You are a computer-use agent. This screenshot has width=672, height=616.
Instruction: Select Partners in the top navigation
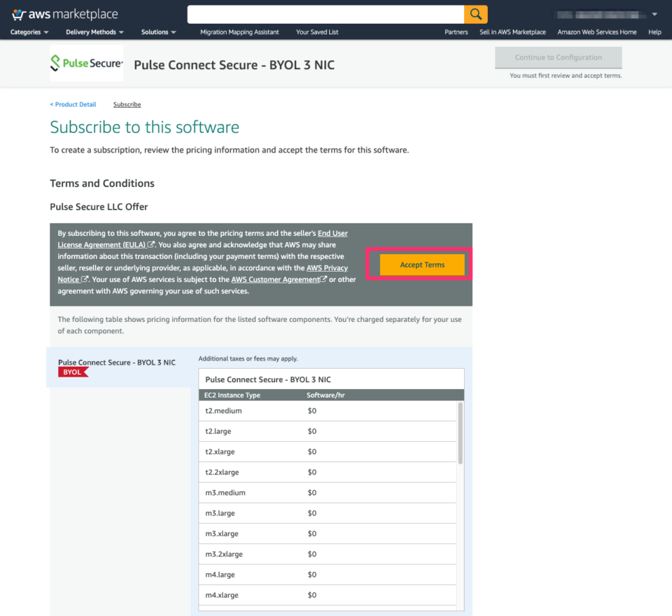click(x=456, y=31)
